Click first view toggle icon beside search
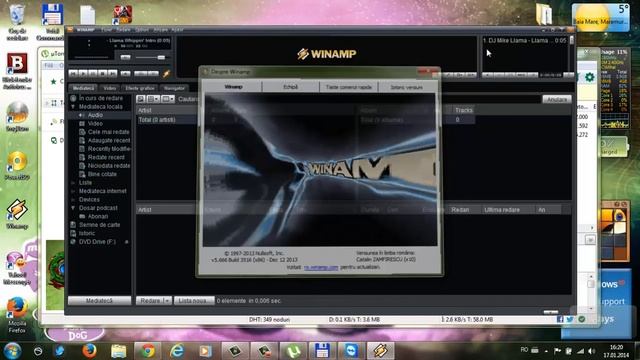This screenshot has height=360, width=640. point(140,99)
